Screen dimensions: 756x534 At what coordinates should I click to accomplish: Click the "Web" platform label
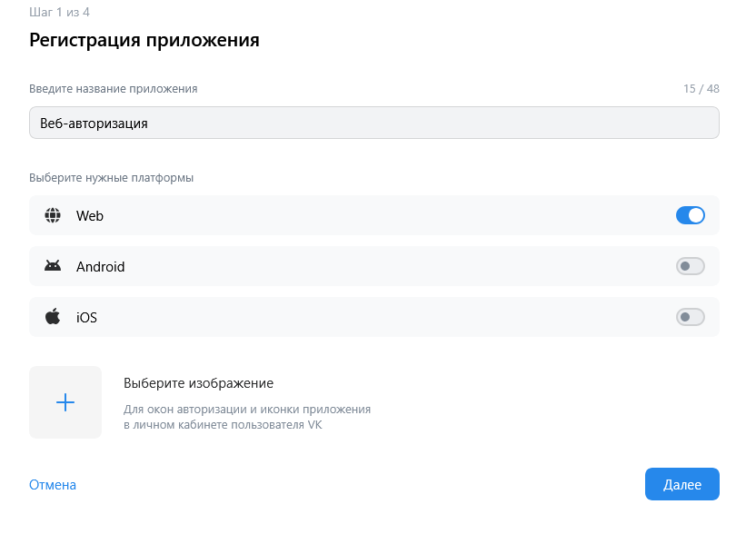(x=90, y=216)
